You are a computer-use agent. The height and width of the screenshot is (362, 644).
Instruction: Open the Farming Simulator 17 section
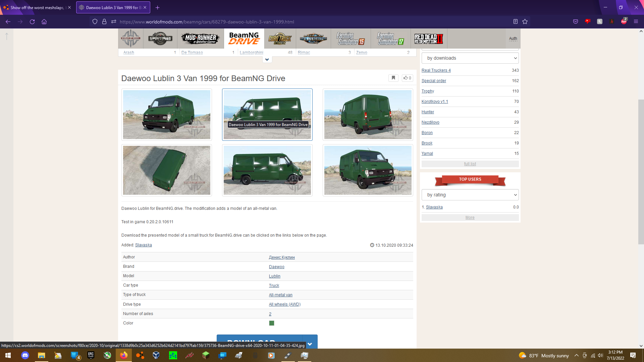[x=391, y=39]
